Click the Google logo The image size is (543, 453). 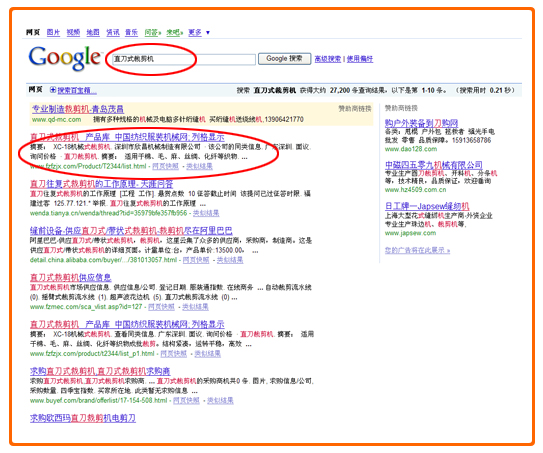click(65, 58)
